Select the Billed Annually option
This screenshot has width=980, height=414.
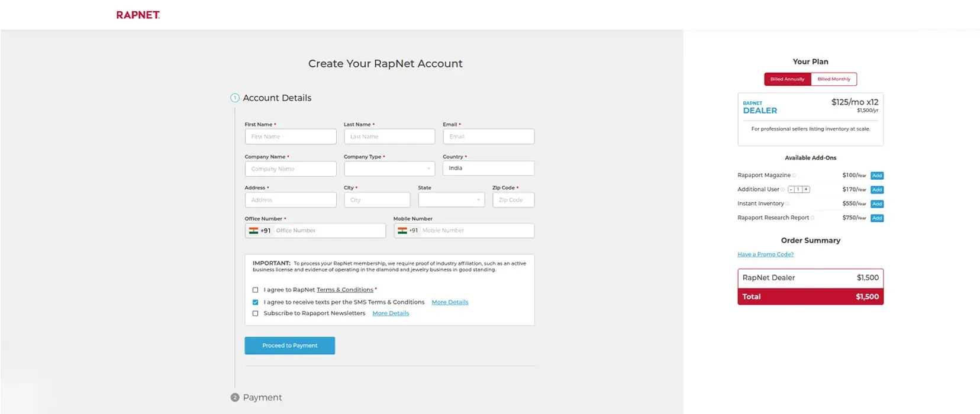[787, 79]
